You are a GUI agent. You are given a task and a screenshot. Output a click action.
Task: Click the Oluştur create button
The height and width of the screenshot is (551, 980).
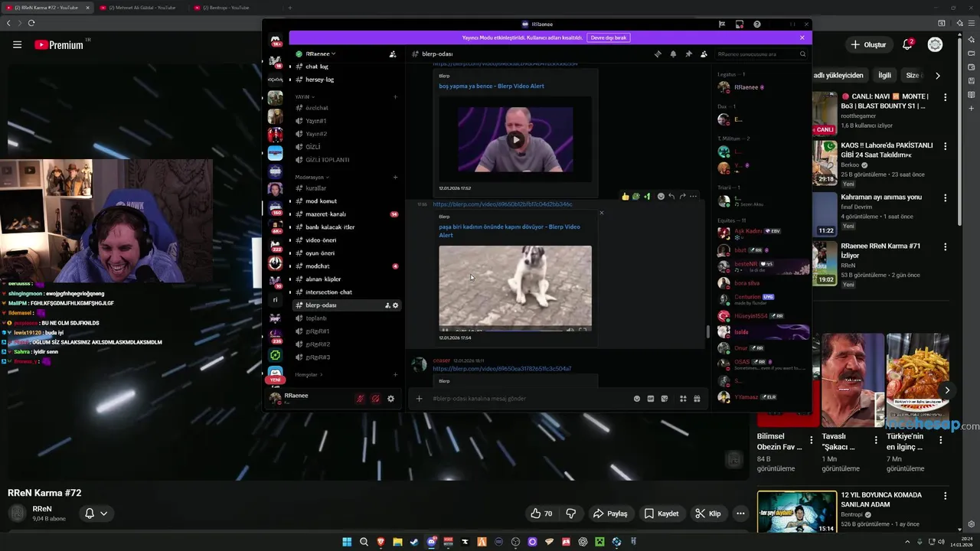coord(868,44)
